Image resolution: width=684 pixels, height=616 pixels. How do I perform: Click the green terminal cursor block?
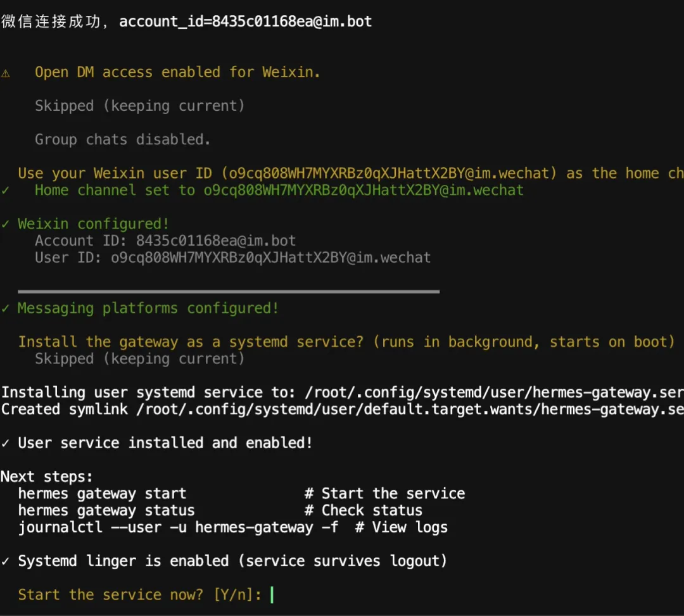pyautogui.click(x=272, y=595)
